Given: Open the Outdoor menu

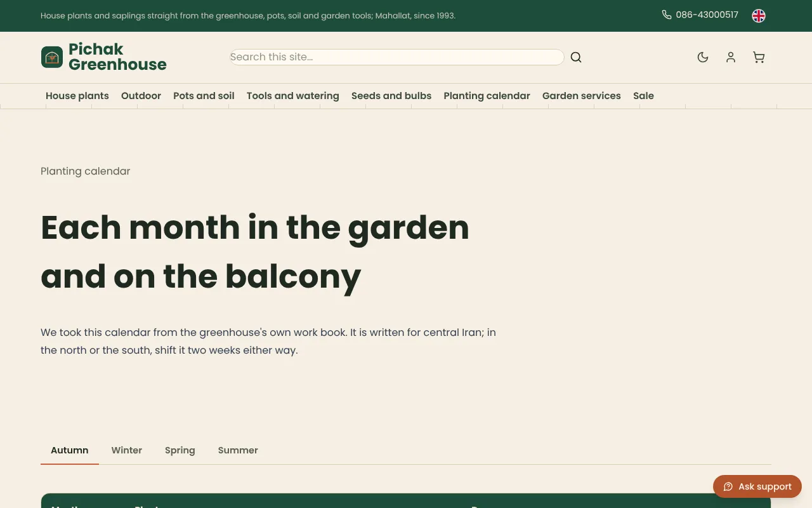Looking at the screenshot, I should point(141,96).
